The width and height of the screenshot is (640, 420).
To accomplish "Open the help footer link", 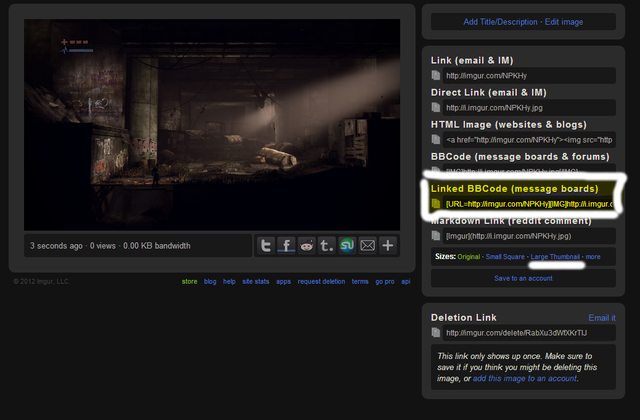I will (x=229, y=282).
